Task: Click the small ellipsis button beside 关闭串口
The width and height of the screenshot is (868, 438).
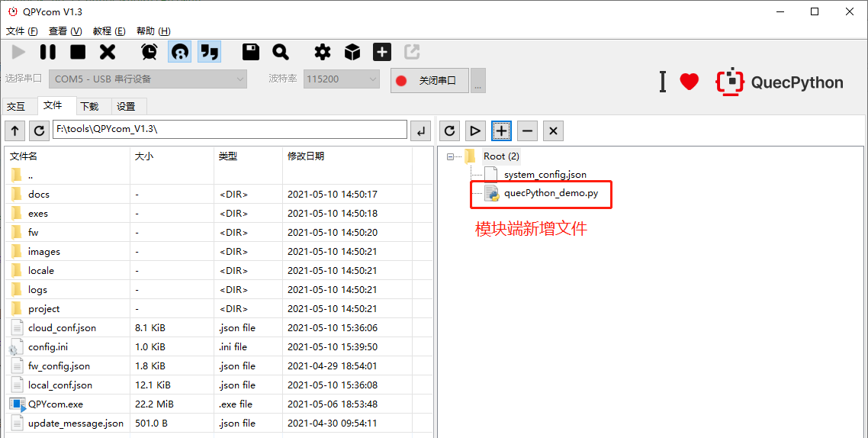Action: [477, 80]
